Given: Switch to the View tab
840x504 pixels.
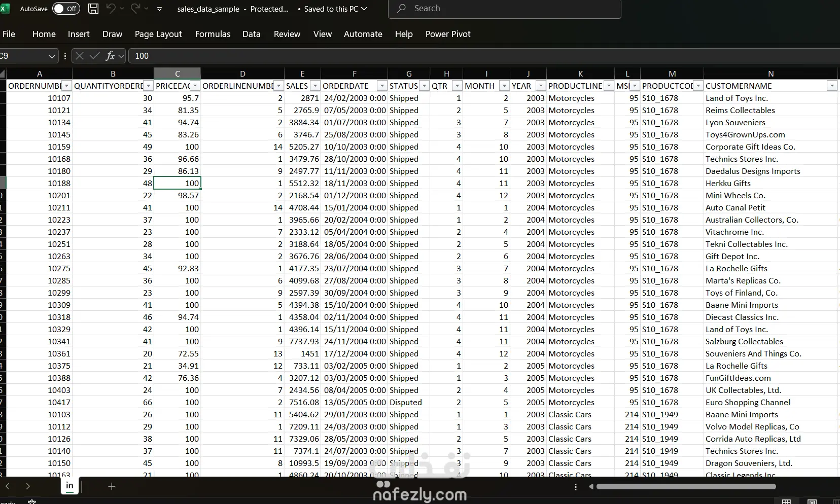Looking at the screenshot, I should (x=323, y=34).
